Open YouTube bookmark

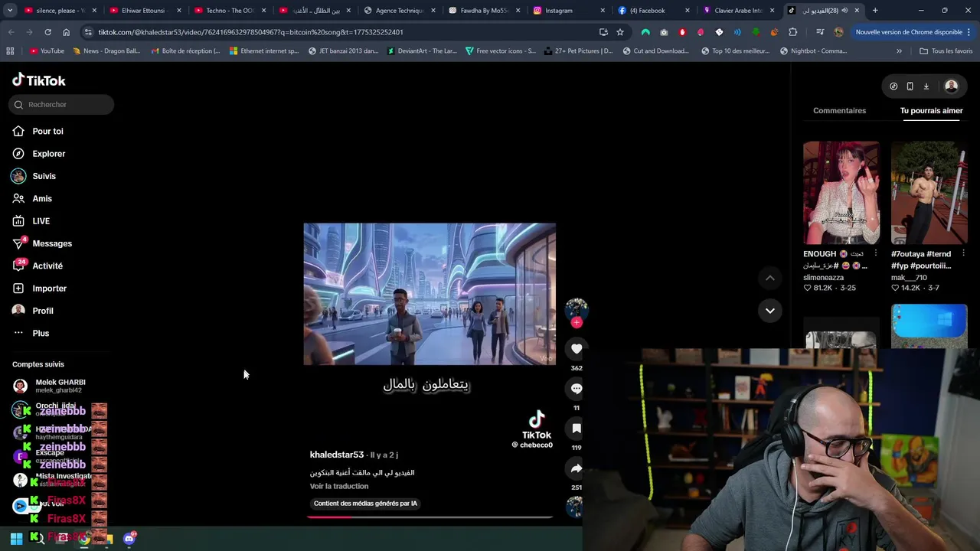coord(47,51)
